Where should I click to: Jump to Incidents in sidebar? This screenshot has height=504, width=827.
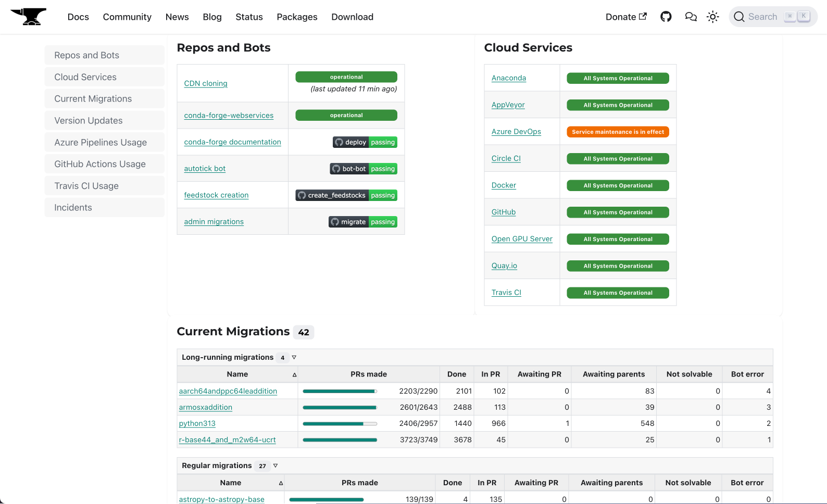[x=105, y=207]
